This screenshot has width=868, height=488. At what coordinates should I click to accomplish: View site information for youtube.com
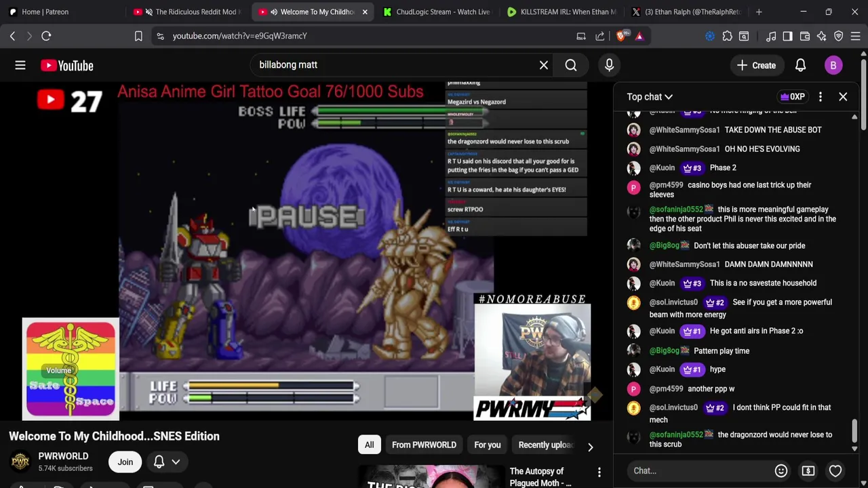click(160, 36)
